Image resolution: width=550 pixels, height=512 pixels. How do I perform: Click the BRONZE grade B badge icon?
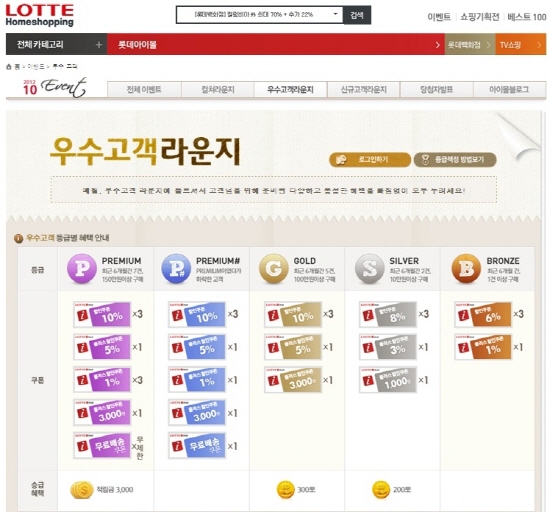click(x=466, y=269)
